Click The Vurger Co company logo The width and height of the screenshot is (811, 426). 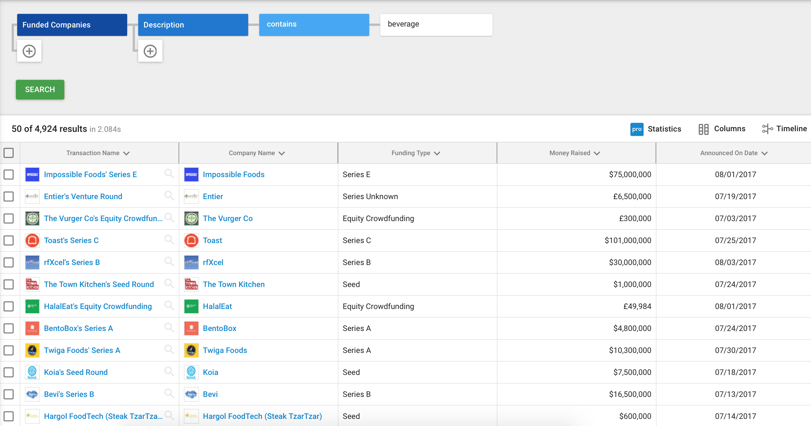click(x=191, y=219)
